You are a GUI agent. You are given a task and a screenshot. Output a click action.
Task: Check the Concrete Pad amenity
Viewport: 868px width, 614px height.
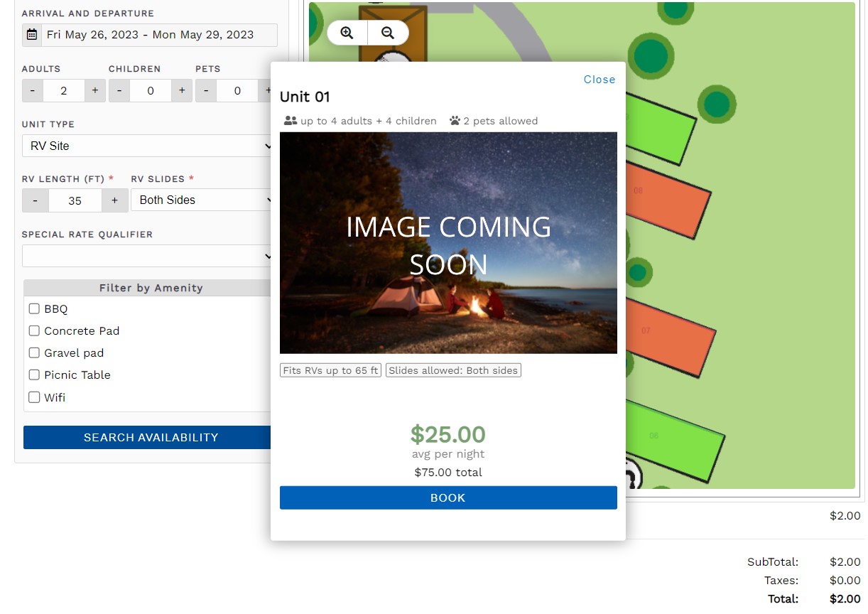(x=34, y=331)
